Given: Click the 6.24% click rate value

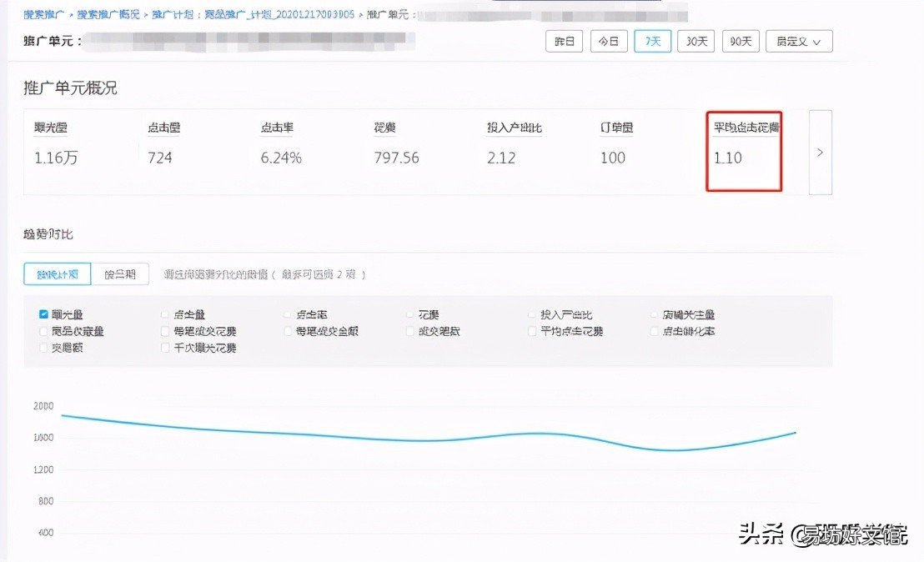Looking at the screenshot, I should pyautogui.click(x=281, y=158).
